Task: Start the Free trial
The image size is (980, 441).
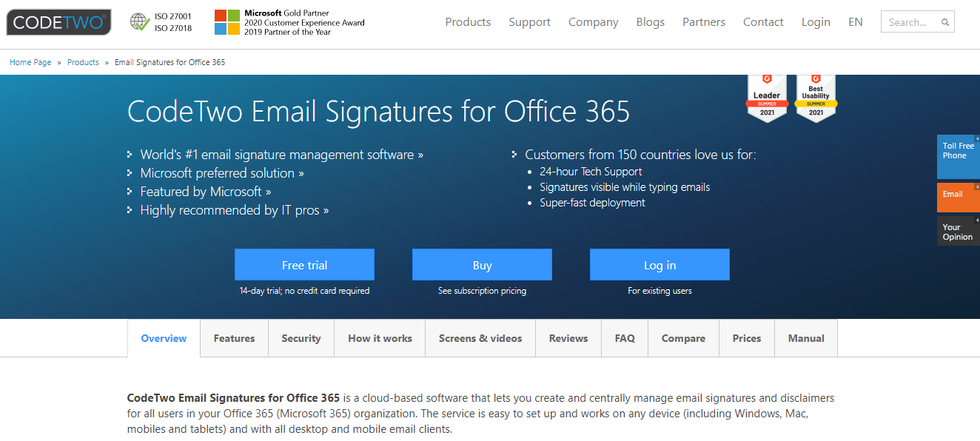Action: [x=304, y=265]
